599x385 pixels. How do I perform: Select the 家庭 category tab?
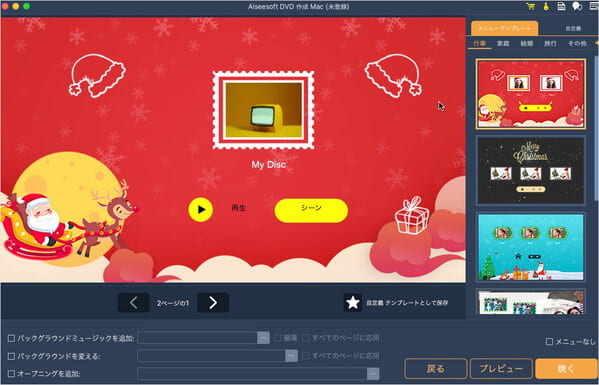503,44
